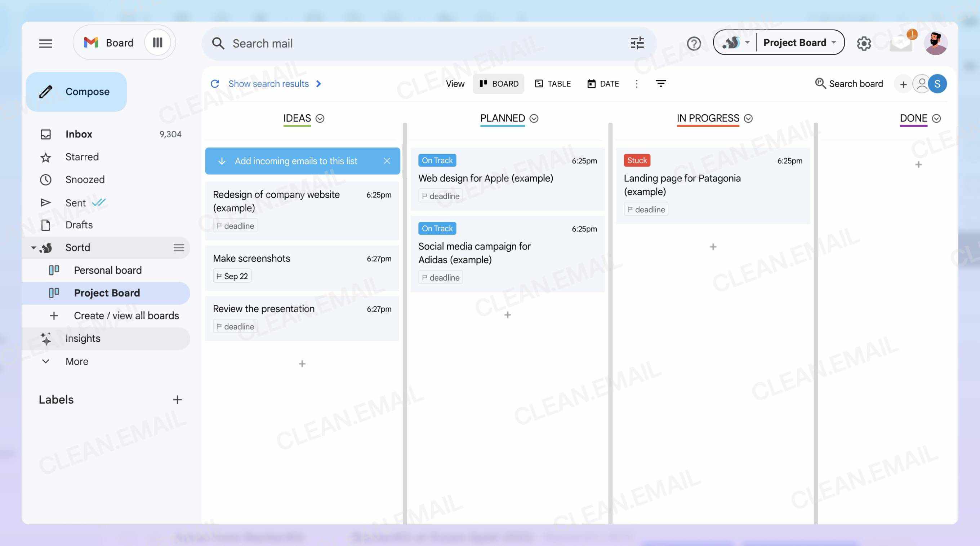Switch to DATE view
Screen dimensions: 980x546
pos(603,83)
